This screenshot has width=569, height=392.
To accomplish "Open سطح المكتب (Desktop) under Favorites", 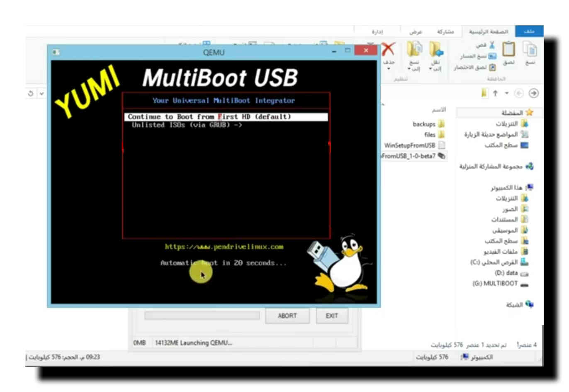I will (506, 145).
